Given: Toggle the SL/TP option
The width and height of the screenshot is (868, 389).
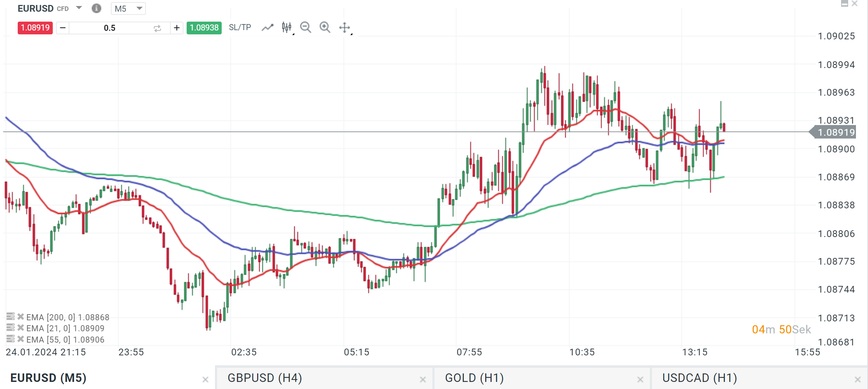Looking at the screenshot, I should (x=240, y=27).
